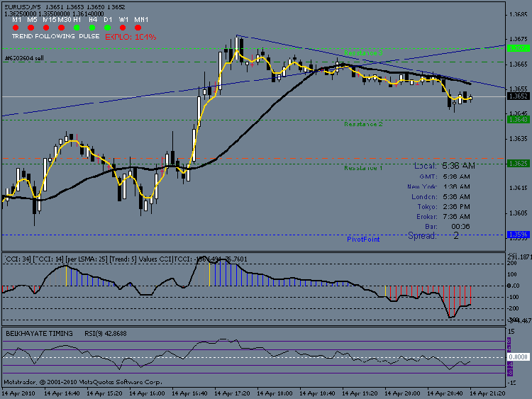Image resolution: width=532 pixels, height=399 pixels.
Task: Click the 14 Apr 17:20 time axis label
Action: [232, 393]
